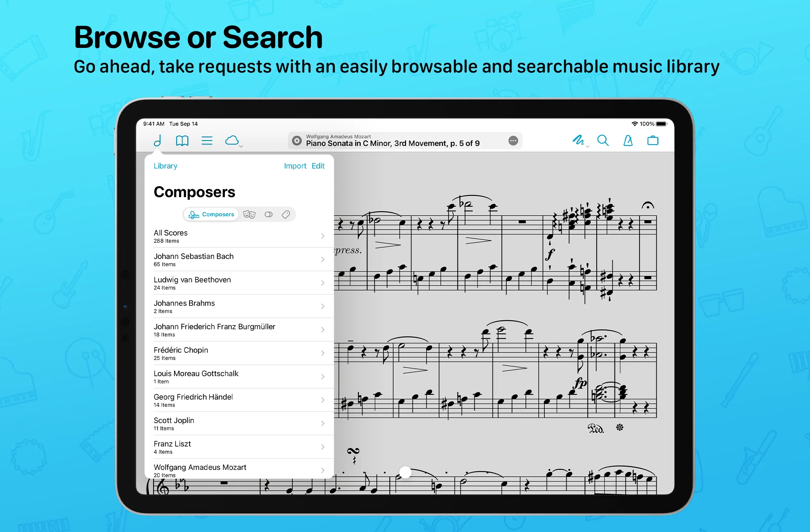This screenshot has height=532, width=810.
Task: Switch the library view to Genres masks
Action: point(249,215)
